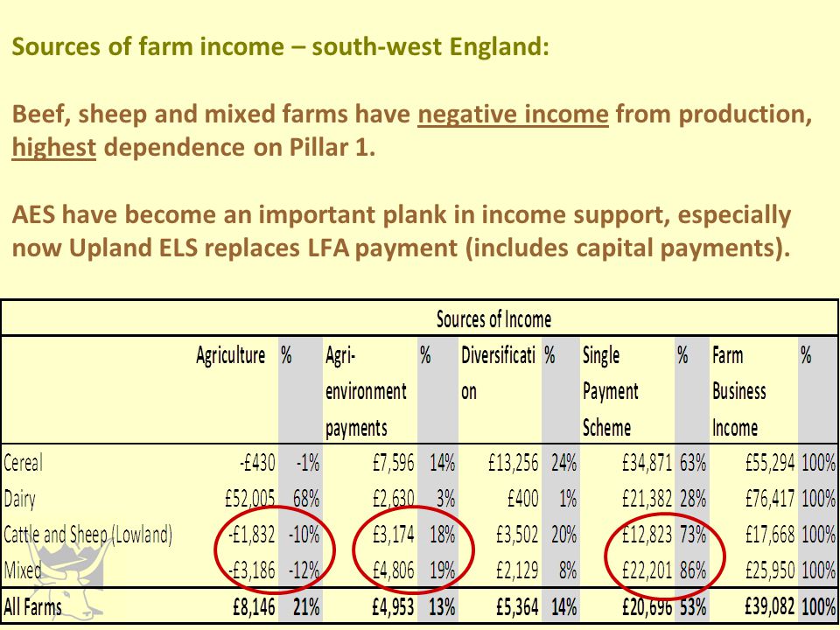
Task: Click the Single Payment Scheme header
Action: [611, 392]
